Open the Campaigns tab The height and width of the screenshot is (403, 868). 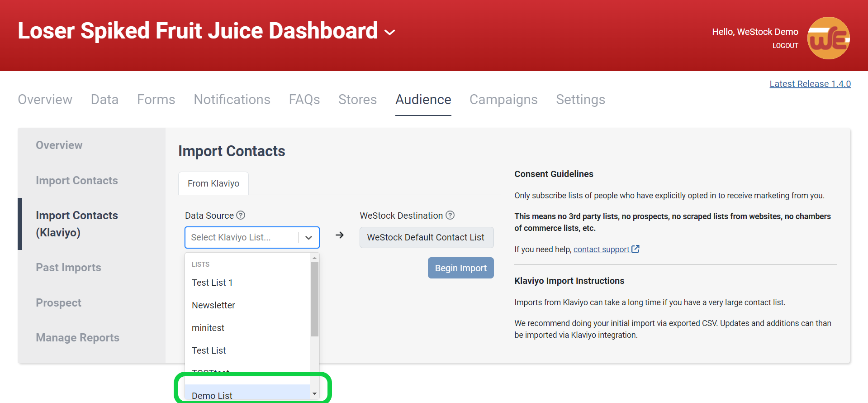(503, 99)
